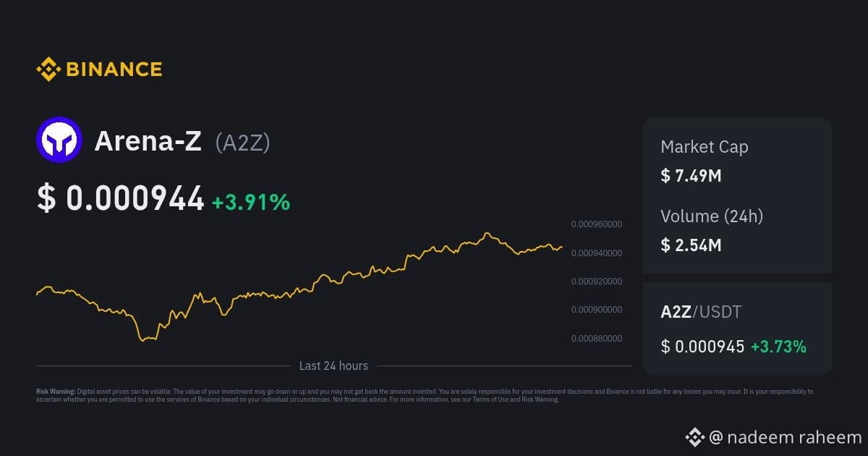Click the Last 24 hours chart label
The width and height of the screenshot is (868, 456).
(333, 366)
